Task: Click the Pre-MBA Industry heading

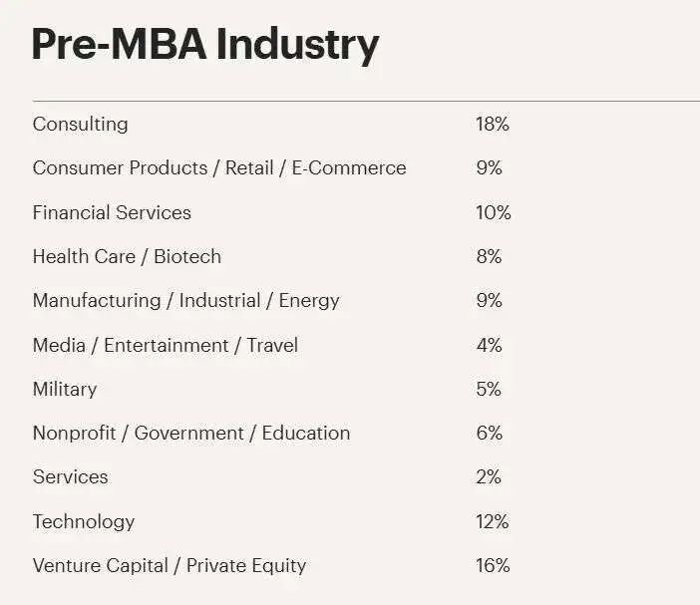Action: click(205, 45)
